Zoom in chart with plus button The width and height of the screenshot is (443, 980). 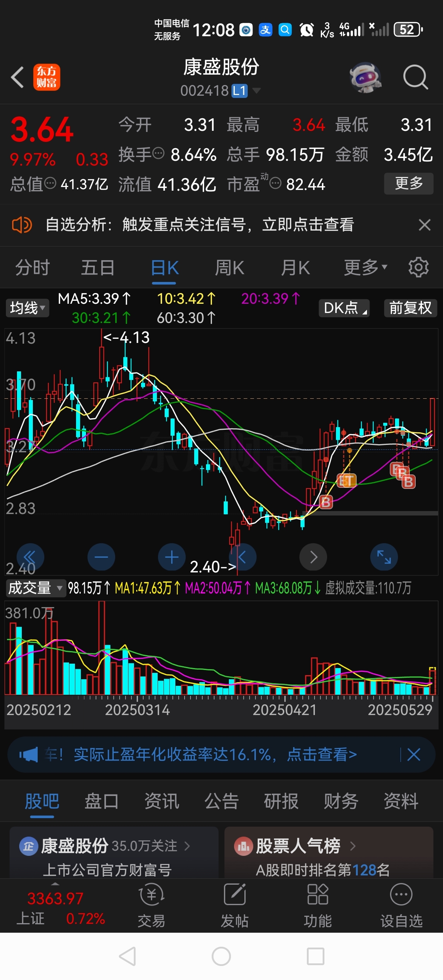(x=172, y=557)
